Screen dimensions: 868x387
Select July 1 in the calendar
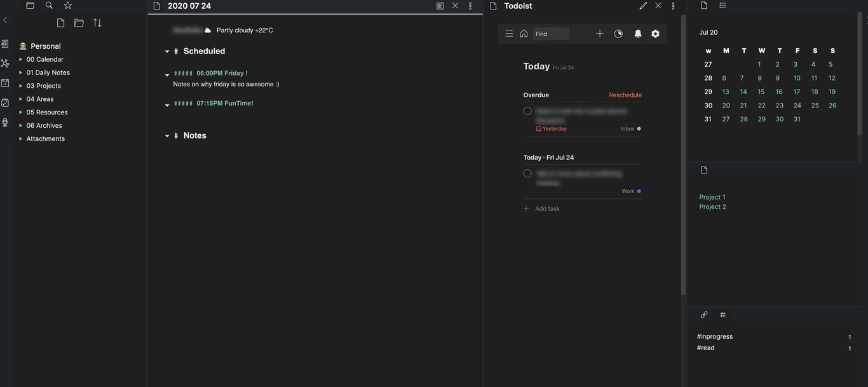coord(759,64)
